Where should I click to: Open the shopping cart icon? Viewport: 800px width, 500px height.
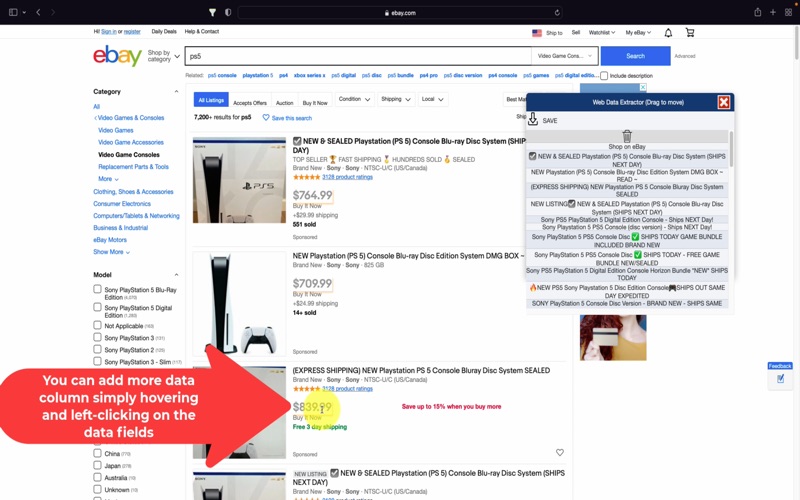coord(690,33)
